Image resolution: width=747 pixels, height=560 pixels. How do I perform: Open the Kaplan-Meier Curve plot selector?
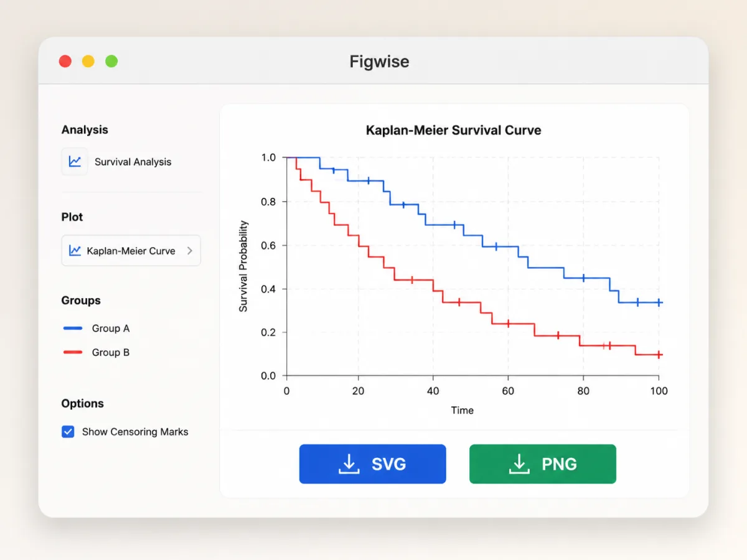click(131, 251)
